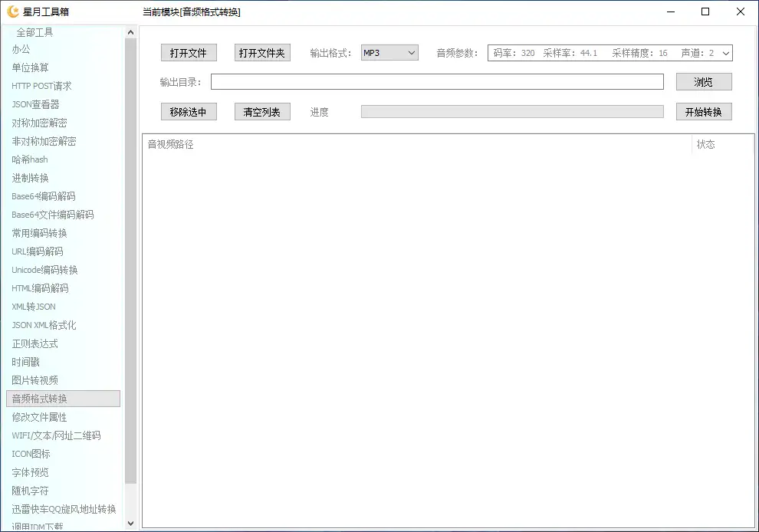Click sidebar scrollbar down arrow
The width and height of the screenshot is (759, 532).
130,524
